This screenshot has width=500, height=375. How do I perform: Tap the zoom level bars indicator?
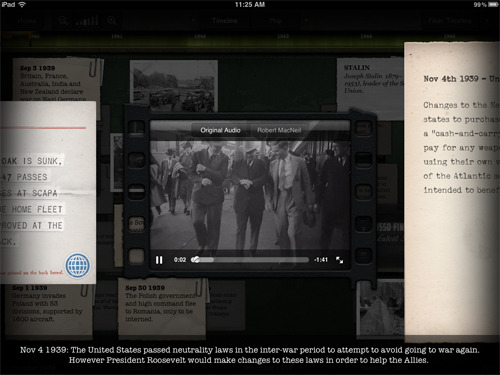(87, 21)
